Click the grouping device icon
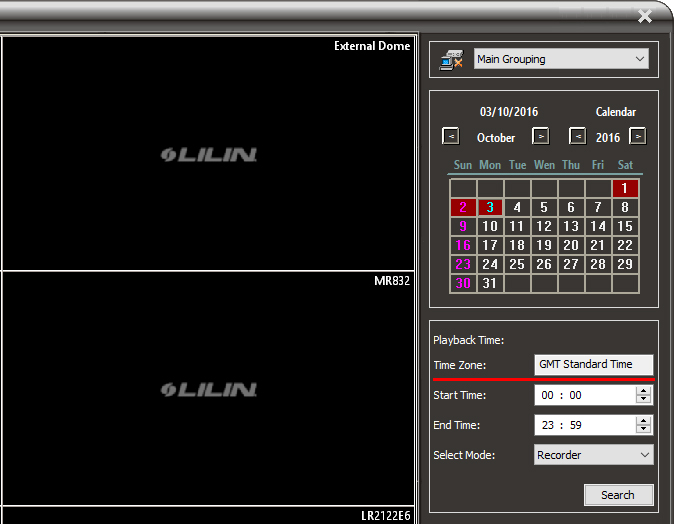This screenshot has height=524, width=674. [451, 60]
